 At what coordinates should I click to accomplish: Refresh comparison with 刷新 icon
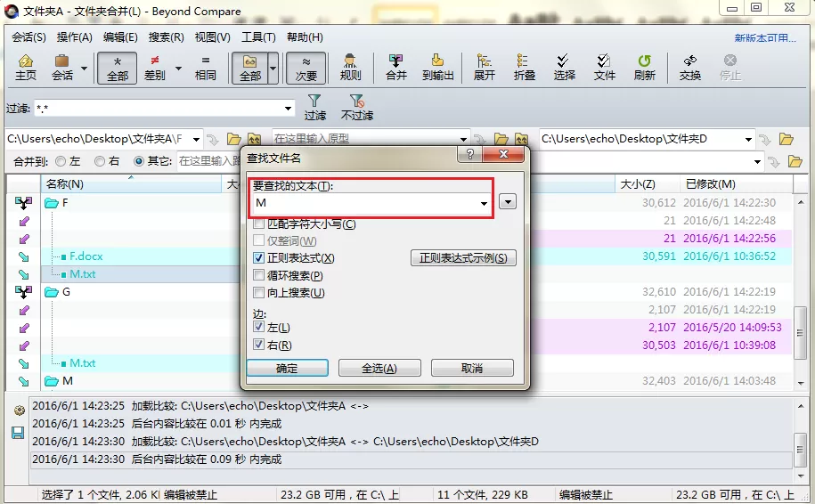[645, 68]
